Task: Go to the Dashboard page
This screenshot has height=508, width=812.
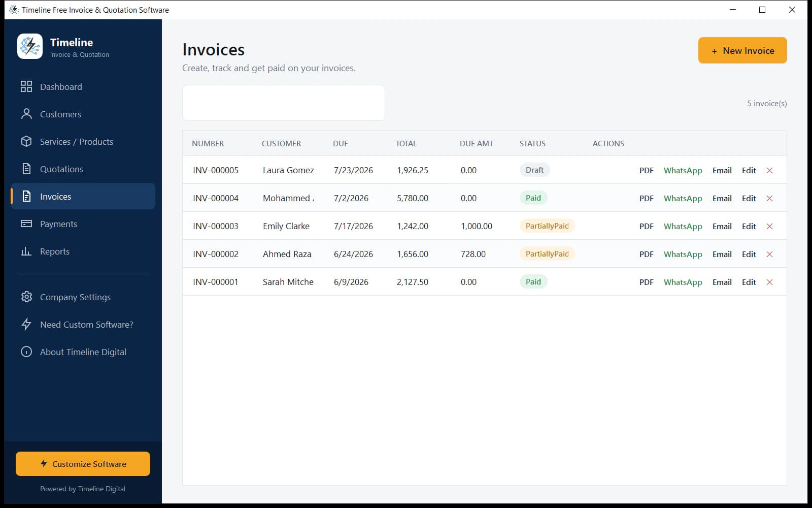Action: point(61,87)
